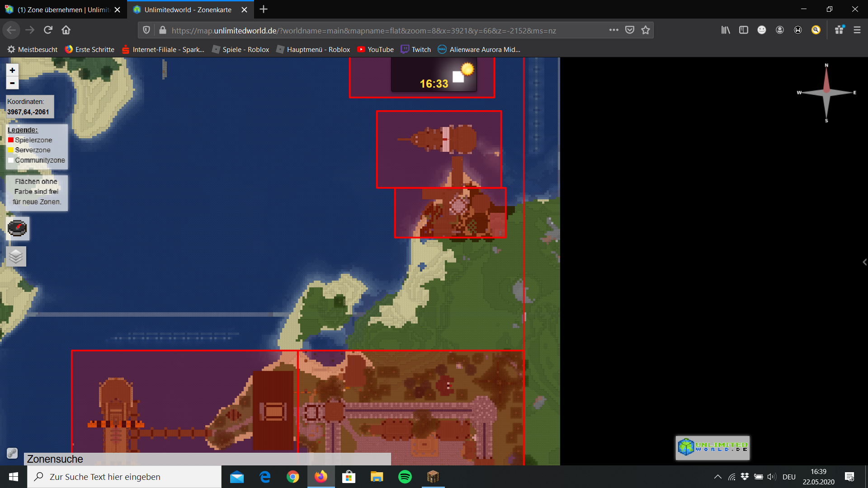This screenshot has height=488, width=868.
Task: Go forward to next page
Action: [30, 30]
